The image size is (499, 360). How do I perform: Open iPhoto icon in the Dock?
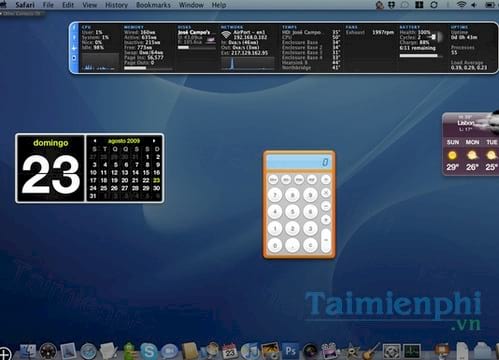point(270,351)
